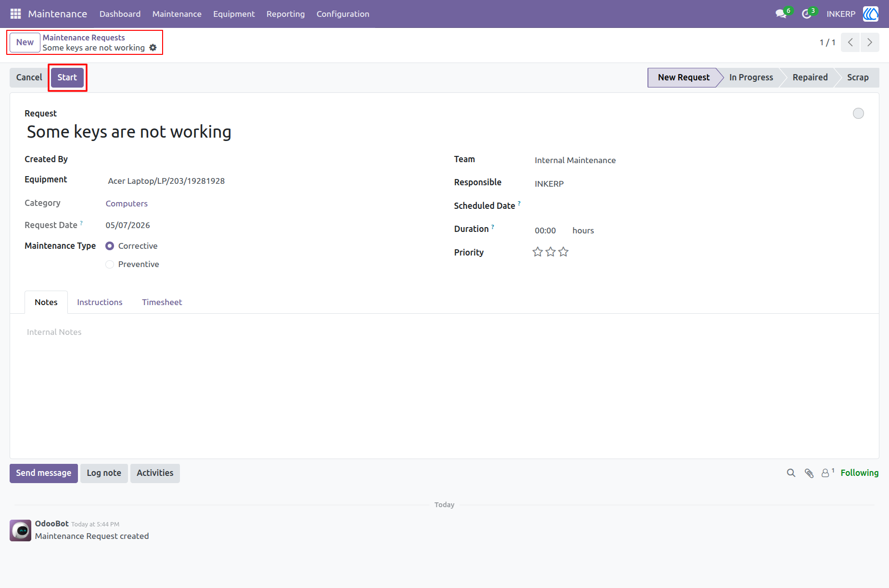Click the Cancel button
This screenshot has height=588, width=889.
pos(29,77)
